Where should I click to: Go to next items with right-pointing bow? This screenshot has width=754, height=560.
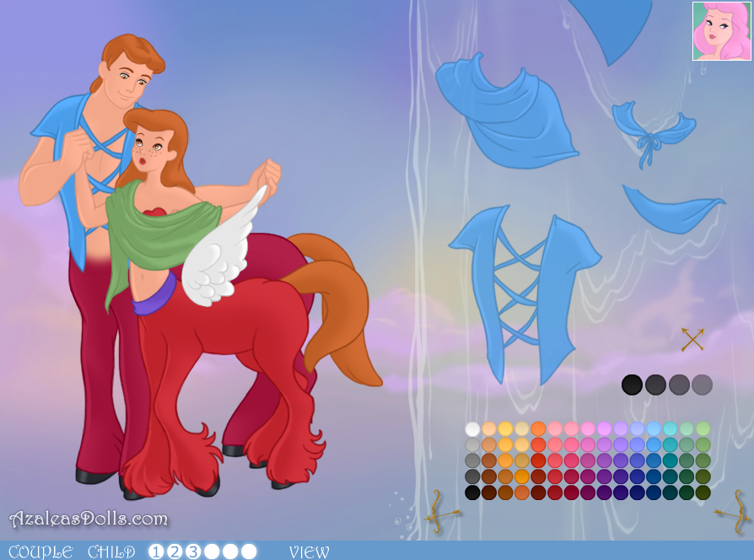click(733, 513)
